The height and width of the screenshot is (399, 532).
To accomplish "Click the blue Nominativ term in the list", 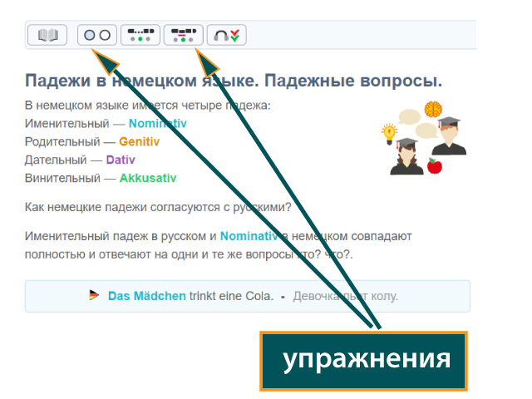I will [x=158, y=123].
